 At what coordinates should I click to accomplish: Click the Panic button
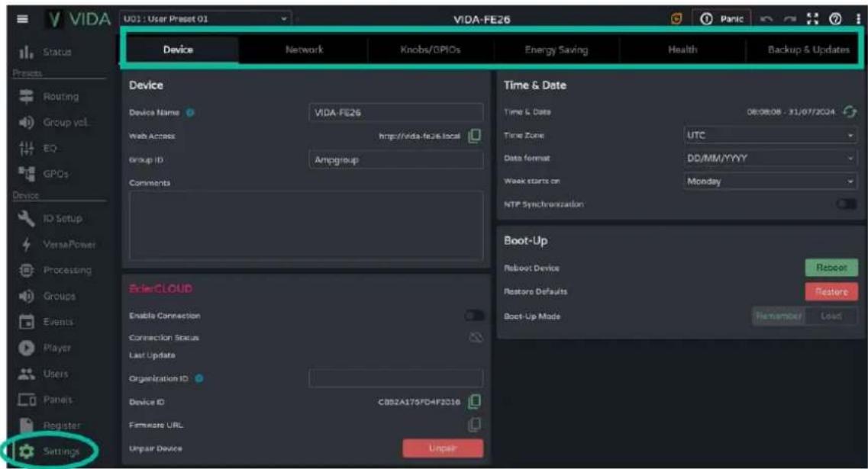[x=721, y=19]
